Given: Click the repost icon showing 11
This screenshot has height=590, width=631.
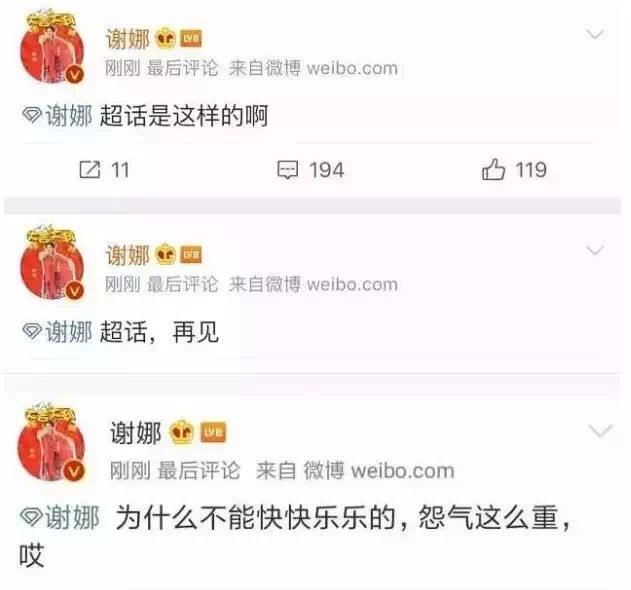Looking at the screenshot, I should point(90,170).
